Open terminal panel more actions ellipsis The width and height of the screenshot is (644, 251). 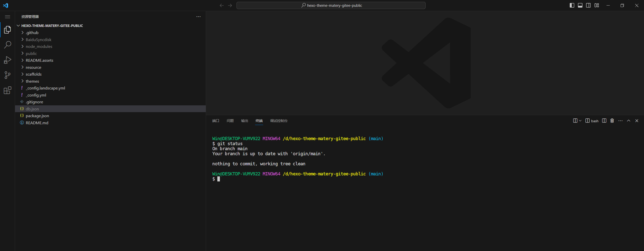[621, 121]
